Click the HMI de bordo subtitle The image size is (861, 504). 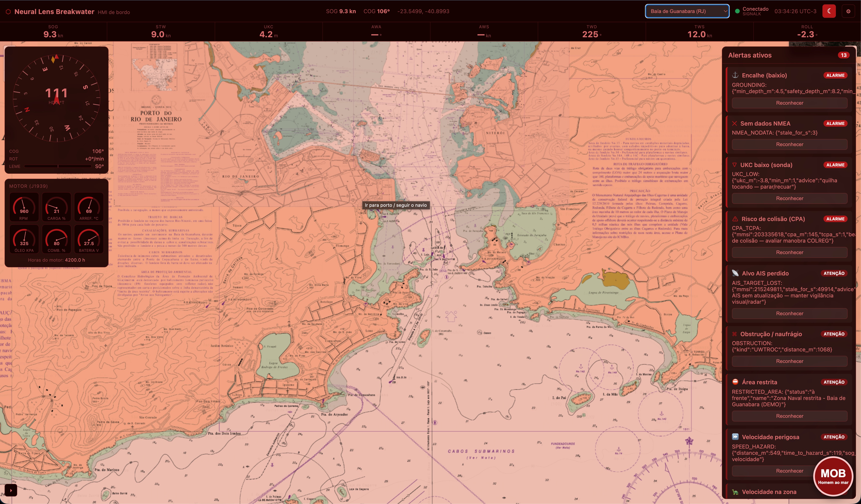tap(114, 12)
